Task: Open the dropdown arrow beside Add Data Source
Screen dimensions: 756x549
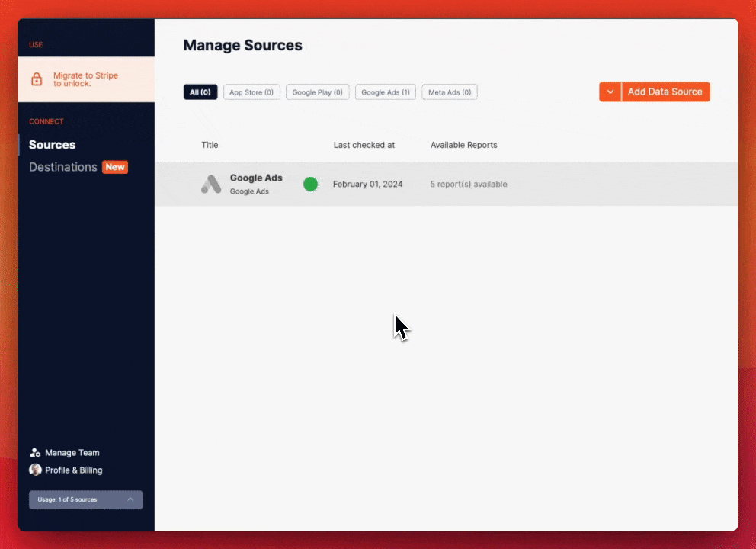Action: coord(610,91)
